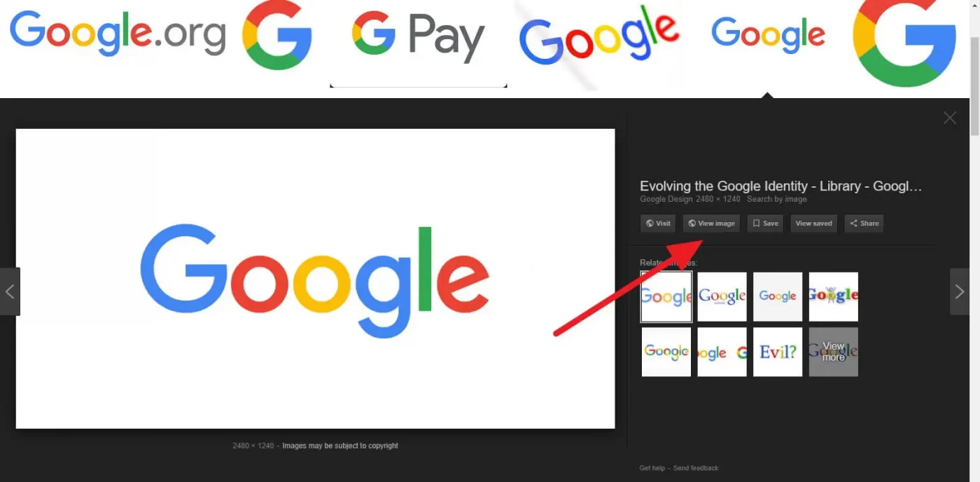This screenshot has height=482, width=980.
Task: Share this image
Action: (x=864, y=223)
